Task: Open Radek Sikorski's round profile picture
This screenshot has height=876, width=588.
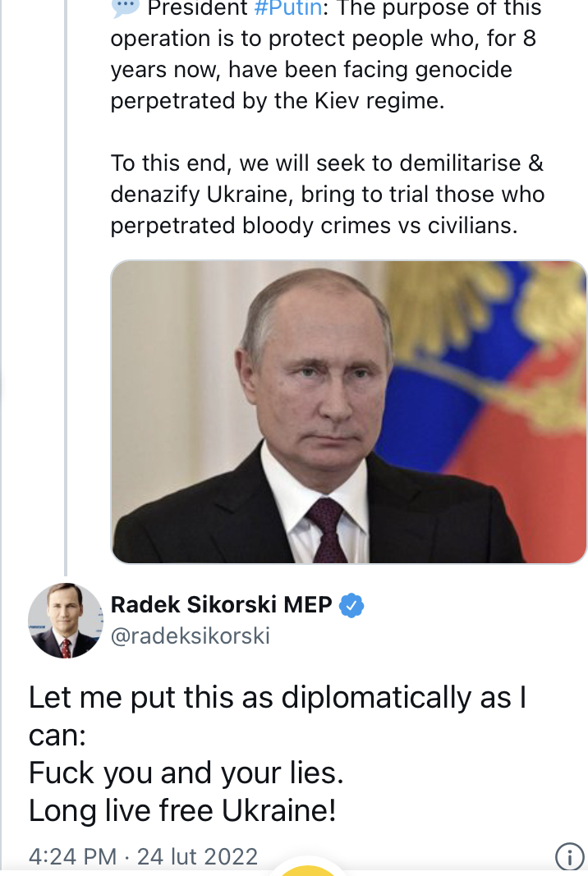Action: tap(64, 621)
